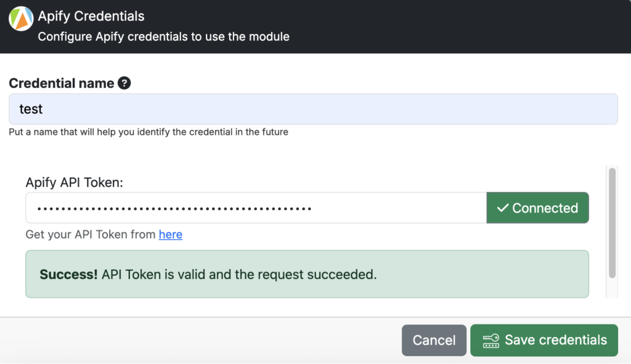Click the "Apify API Token:" label
631x364 pixels.
(75, 182)
